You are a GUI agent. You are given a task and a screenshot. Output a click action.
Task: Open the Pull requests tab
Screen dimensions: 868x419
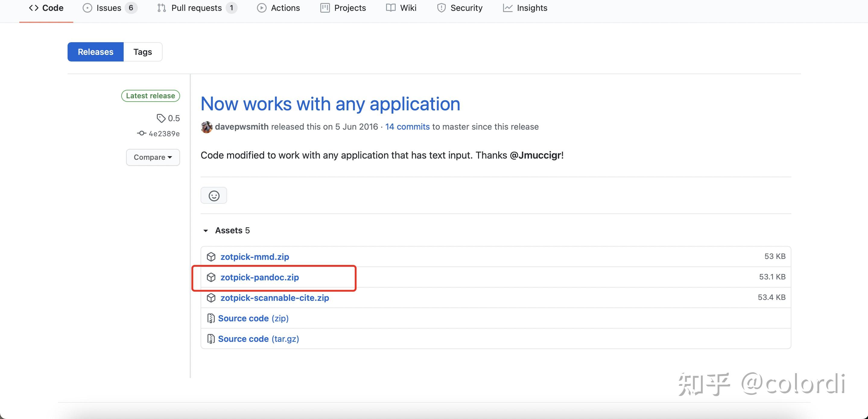[x=196, y=8]
